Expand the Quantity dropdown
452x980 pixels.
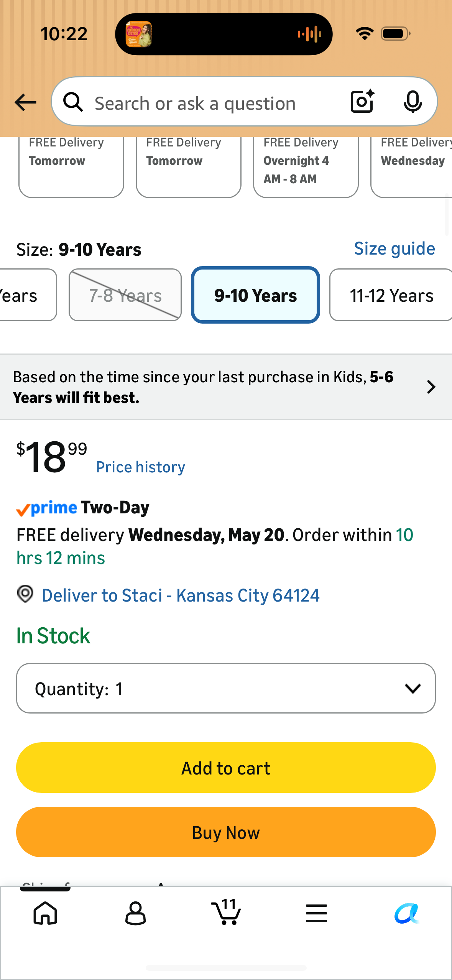pos(226,688)
